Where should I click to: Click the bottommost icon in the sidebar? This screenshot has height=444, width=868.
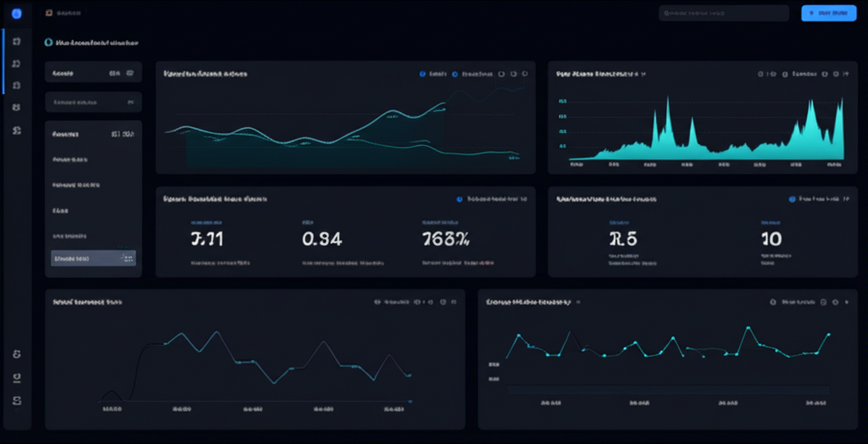tap(16, 400)
